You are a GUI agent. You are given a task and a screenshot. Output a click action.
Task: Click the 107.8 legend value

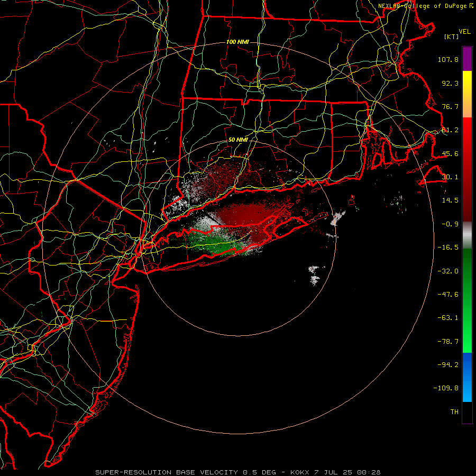tap(448, 59)
